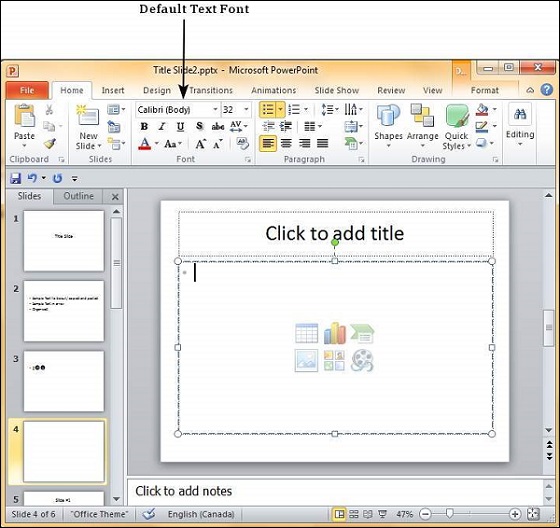Open PowerPoint Help question mark

(547, 90)
